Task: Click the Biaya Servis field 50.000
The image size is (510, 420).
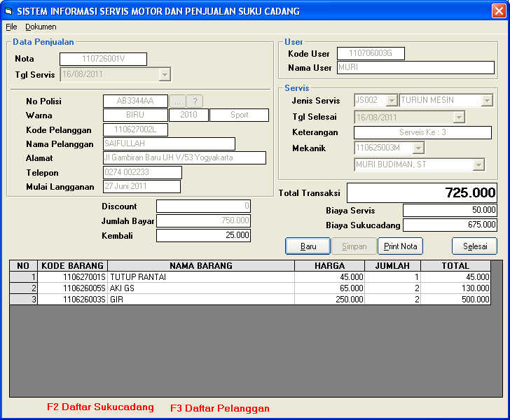Action: pos(450,210)
